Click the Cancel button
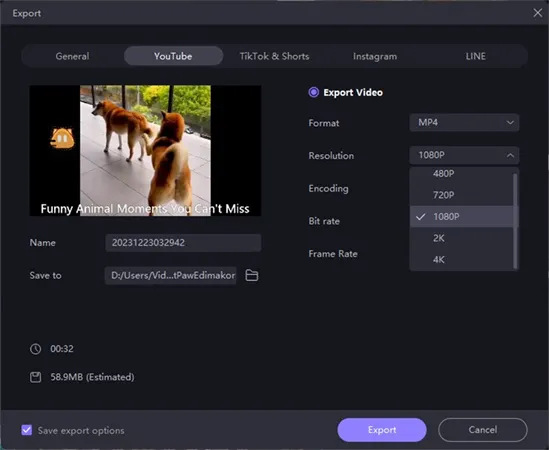This screenshot has width=549, height=450. [483, 430]
